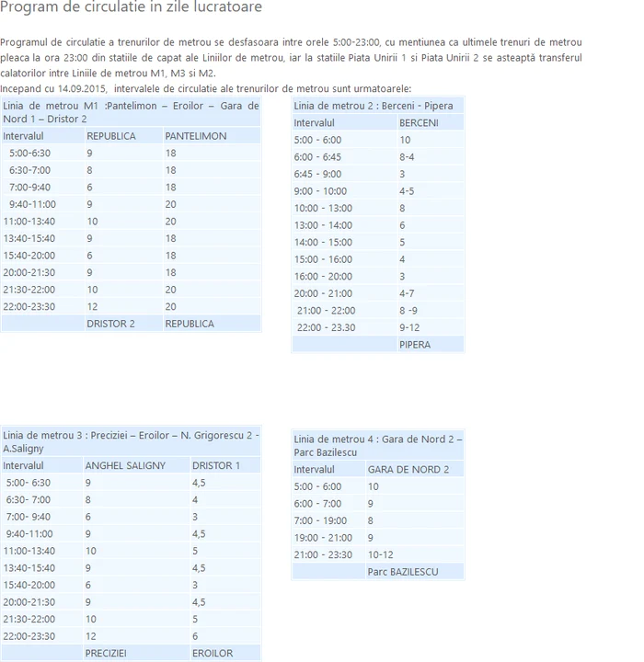Click the 22:00 - 23.30 interval cell
Viewport: 644px width, 662px height.
326,327
